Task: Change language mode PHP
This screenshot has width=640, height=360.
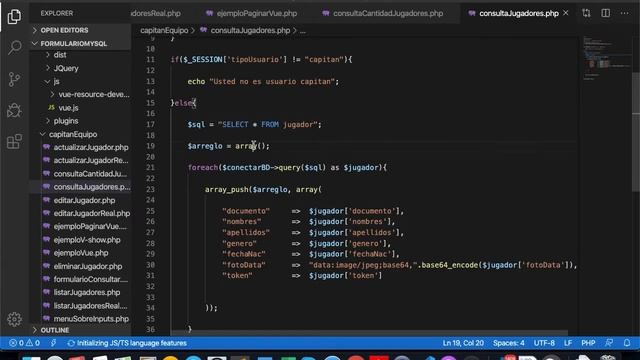Action: point(588,343)
